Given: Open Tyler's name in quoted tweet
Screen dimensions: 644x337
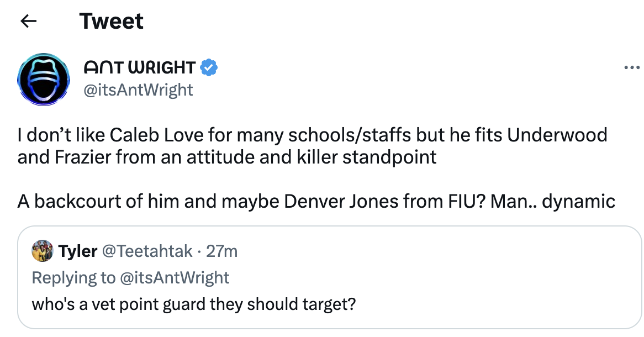Looking at the screenshot, I should click(78, 251).
